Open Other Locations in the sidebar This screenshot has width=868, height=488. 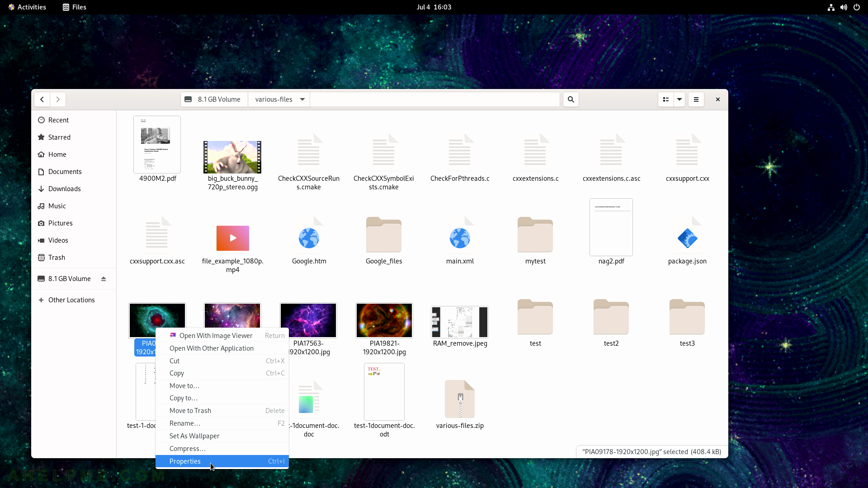point(74,300)
